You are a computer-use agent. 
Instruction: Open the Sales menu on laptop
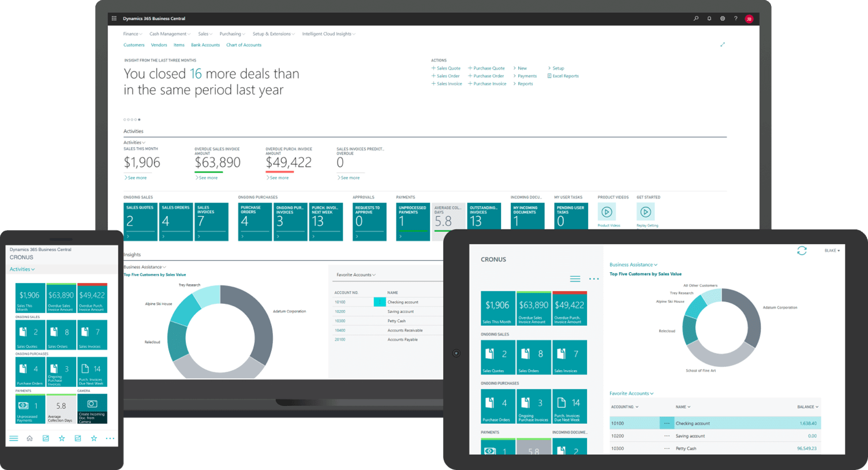click(205, 34)
